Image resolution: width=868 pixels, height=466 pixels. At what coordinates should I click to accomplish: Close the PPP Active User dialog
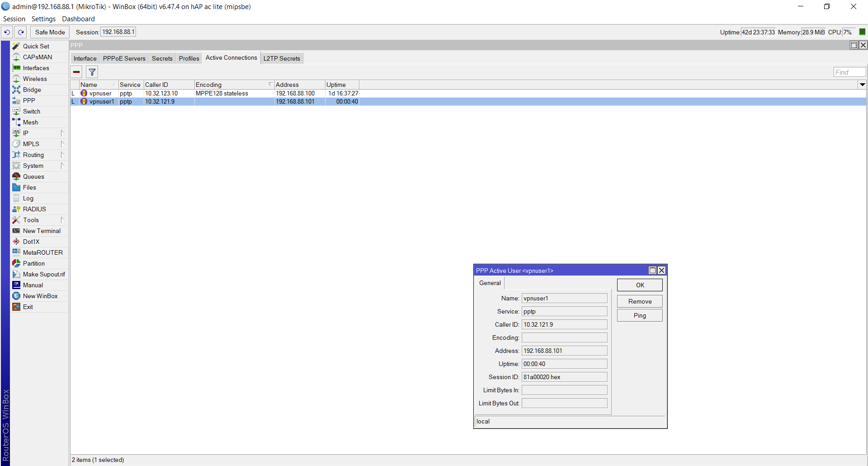pos(661,271)
